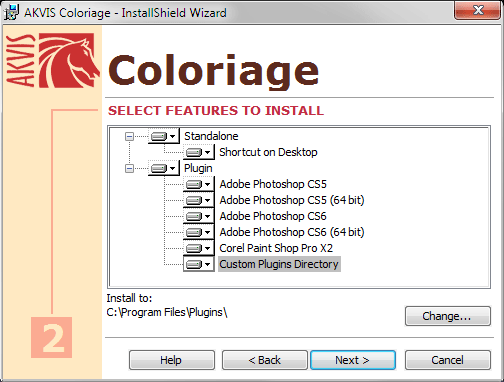Image resolution: width=504 pixels, height=382 pixels.
Task: Cancel the installation
Action: 448,360
